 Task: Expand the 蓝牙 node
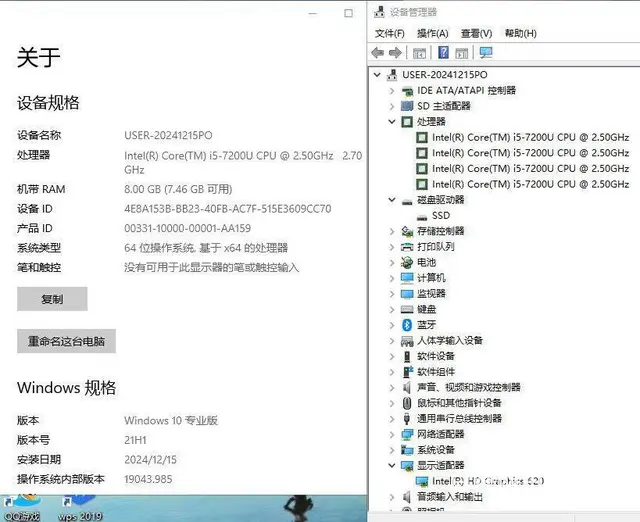[x=392, y=325]
